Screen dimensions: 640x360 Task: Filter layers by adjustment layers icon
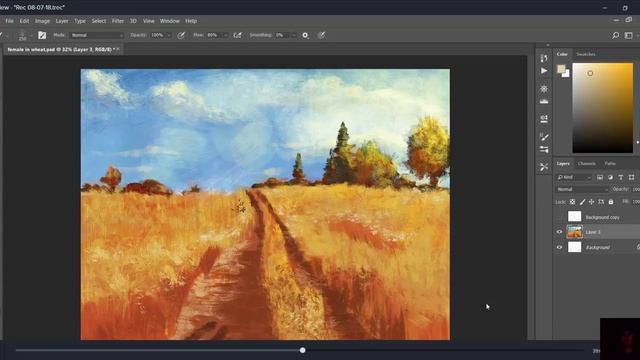pyautogui.click(x=610, y=177)
